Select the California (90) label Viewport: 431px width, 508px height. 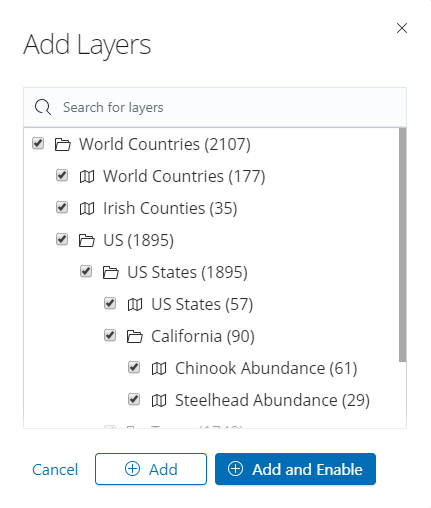coord(203,336)
